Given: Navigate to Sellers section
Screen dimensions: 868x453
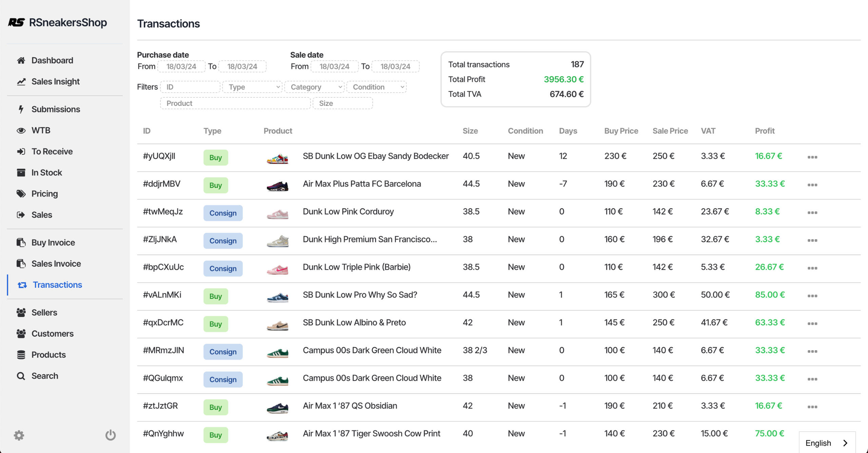Looking at the screenshot, I should (44, 313).
